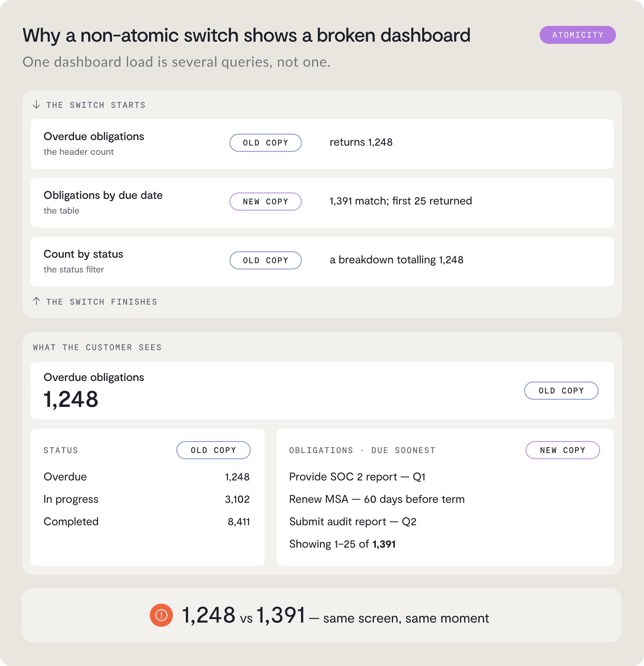644x666 pixels.
Task: Click the up arrow beside 'The switch finishes'
Action: click(x=36, y=301)
